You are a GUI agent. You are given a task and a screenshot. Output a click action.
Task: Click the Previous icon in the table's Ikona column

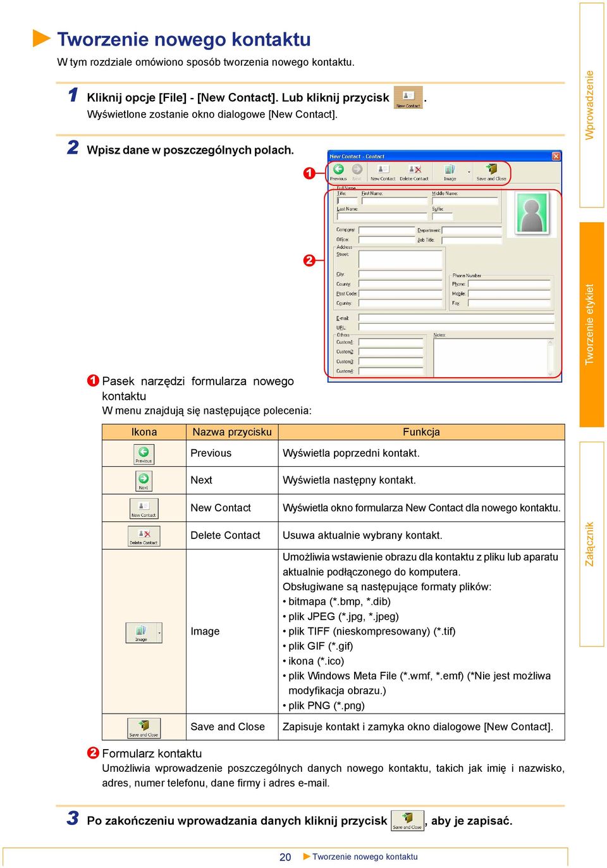pyautogui.click(x=144, y=454)
